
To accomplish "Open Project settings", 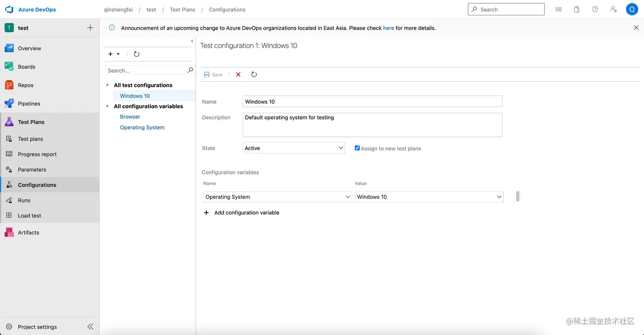I will pyautogui.click(x=37, y=327).
